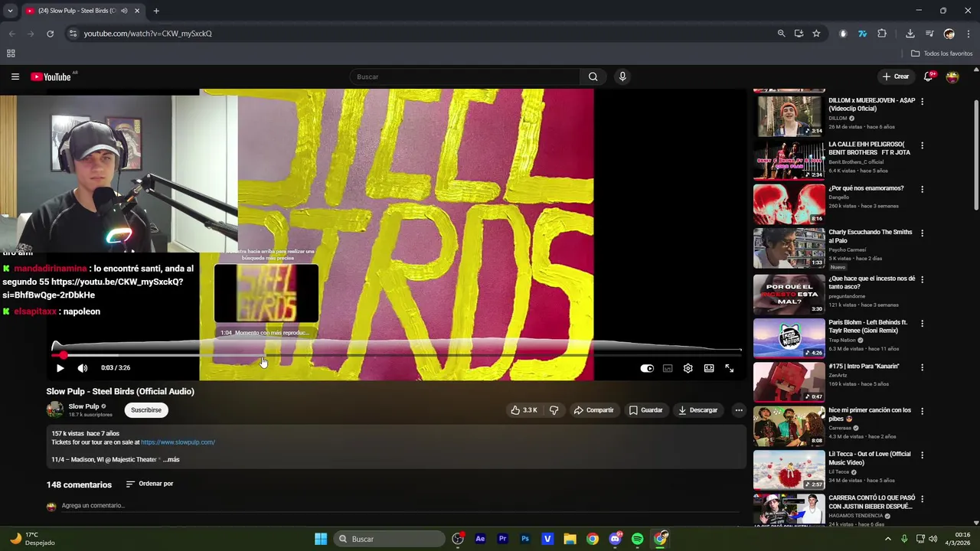Select the Slow Pulp - Steel Birds tab
Viewport: 980px width, 551px height.
pyautogui.click(x=82, y=11)
